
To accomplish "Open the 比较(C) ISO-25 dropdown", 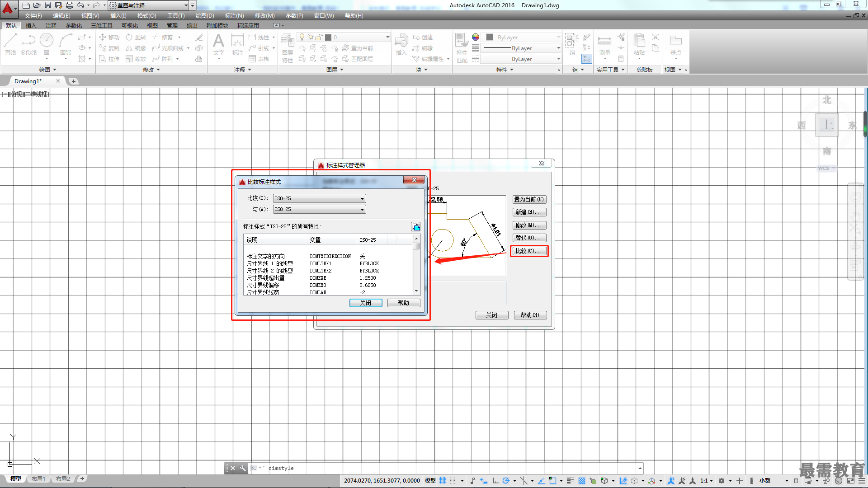I will click(x=319, y=198).
